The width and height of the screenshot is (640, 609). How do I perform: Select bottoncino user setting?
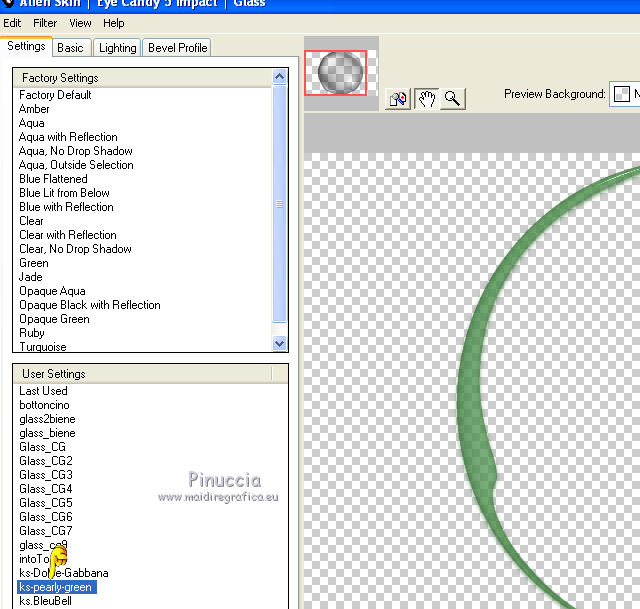44,405
